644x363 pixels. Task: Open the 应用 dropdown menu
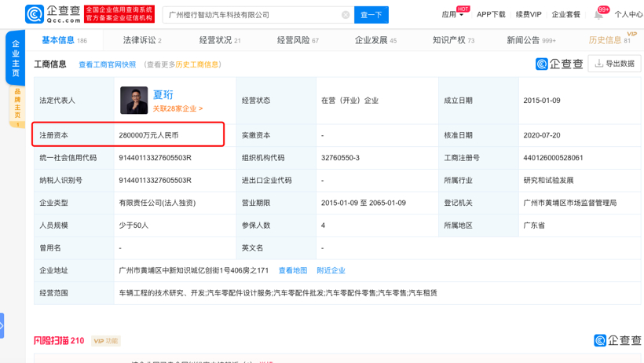coord(452,14)
